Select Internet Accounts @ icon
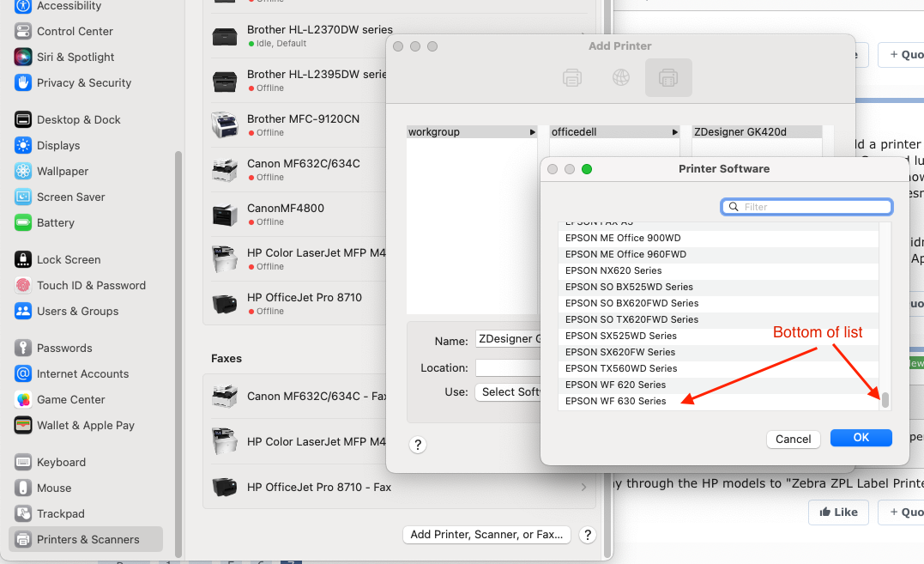 click(x=23, y=373)
